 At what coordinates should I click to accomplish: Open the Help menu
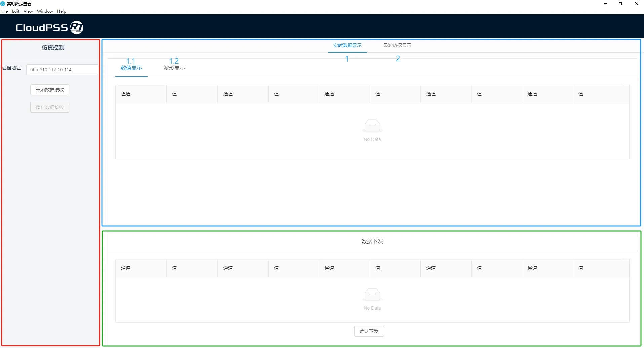62,11
